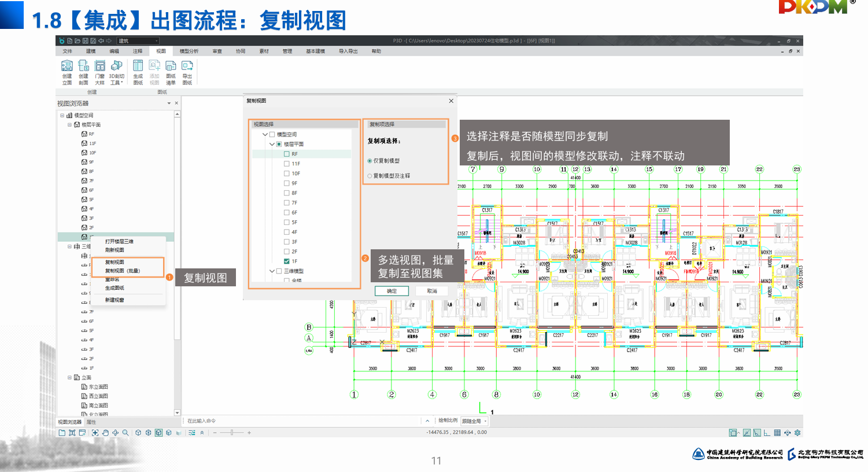Select the 复制模型及注释 radio option
This screenshot has height=472, width=868.
370,176
